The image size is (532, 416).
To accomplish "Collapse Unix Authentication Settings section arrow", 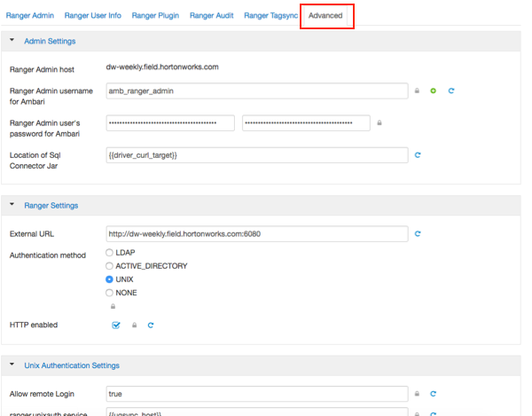I will coord(12,364).
